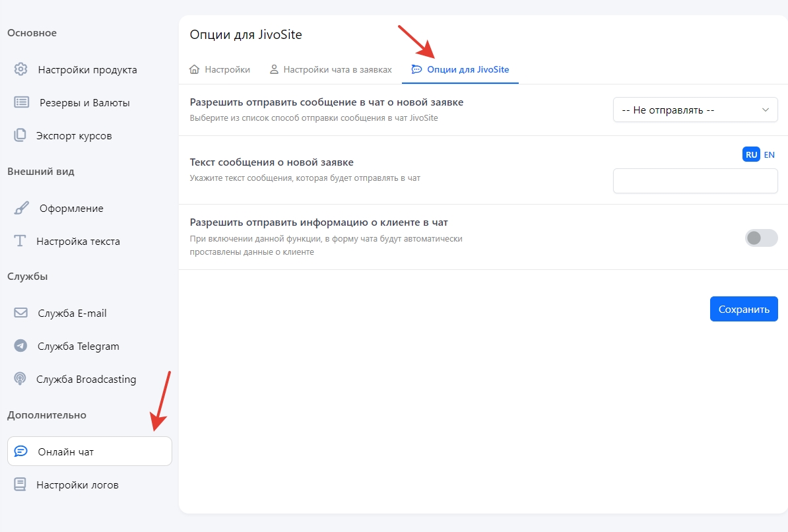
Task: Click the copy icon for Экспорт курсов
Action: pyautogui.click(x=20, y=135)
